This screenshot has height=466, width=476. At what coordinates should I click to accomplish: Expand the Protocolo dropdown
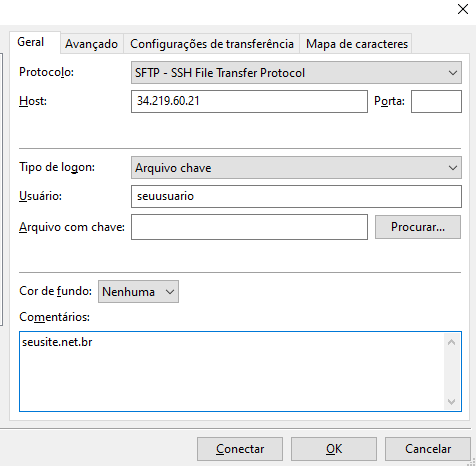tap(296, 73)
